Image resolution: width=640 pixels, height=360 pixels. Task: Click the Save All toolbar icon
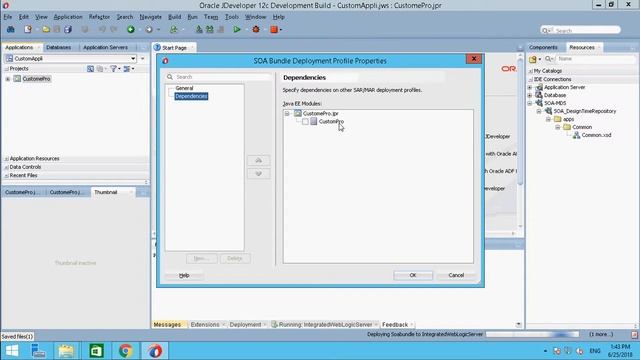tap(68, 29)
